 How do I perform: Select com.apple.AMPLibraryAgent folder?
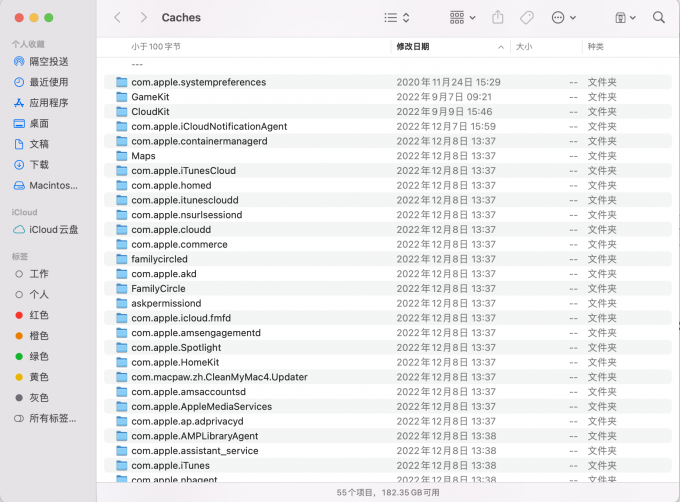tap(388, 436)
